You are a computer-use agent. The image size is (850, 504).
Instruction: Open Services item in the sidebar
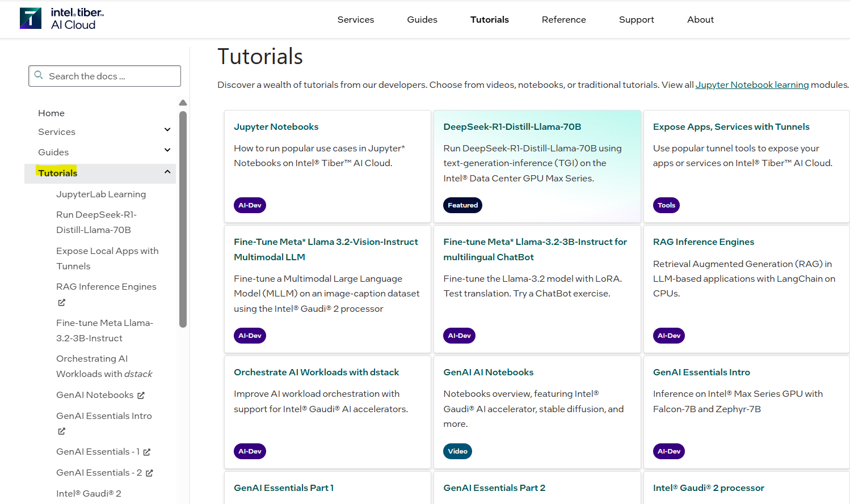pos(57,132)
